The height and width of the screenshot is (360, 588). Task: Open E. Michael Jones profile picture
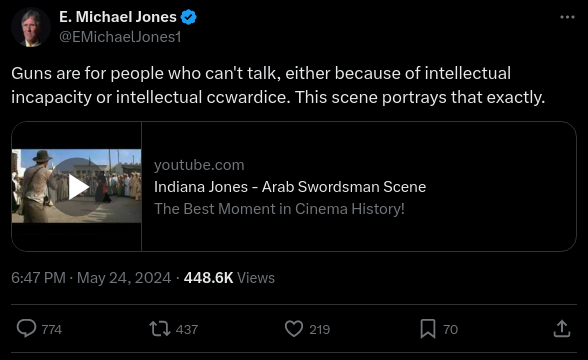click(x=31, y=27)
